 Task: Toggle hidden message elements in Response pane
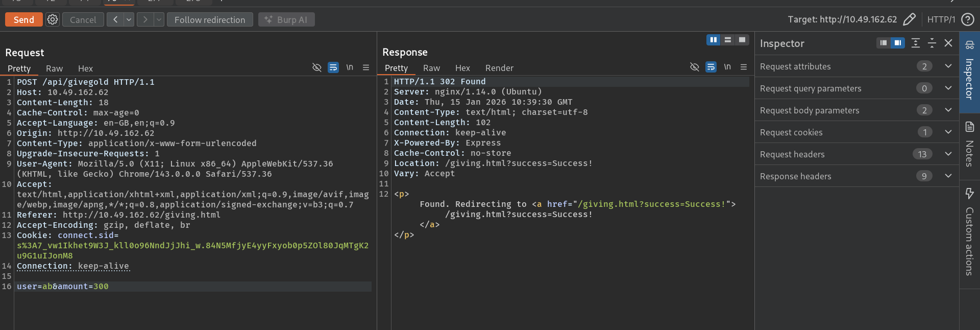(694, 67)
